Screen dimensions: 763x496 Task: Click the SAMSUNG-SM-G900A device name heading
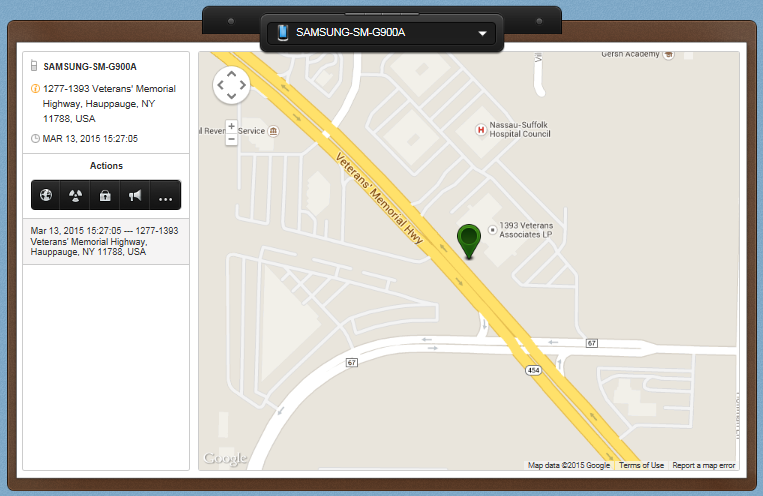(90, 67)
